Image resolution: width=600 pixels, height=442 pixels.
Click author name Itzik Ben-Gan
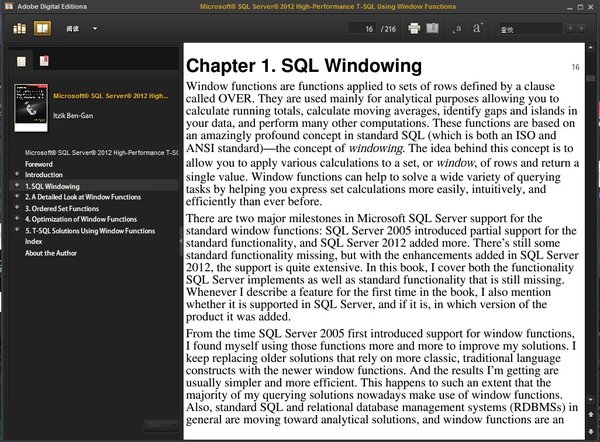[73, 116]
